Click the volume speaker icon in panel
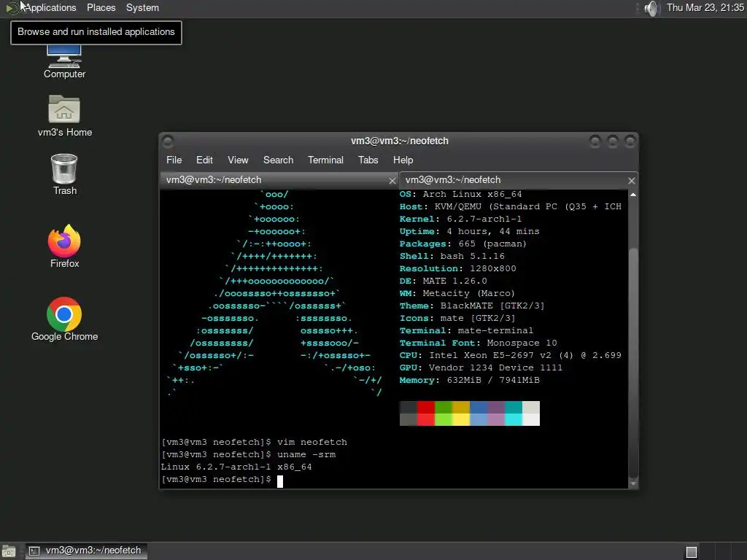This screenshot has width=747, height=560. pos(651,8)
